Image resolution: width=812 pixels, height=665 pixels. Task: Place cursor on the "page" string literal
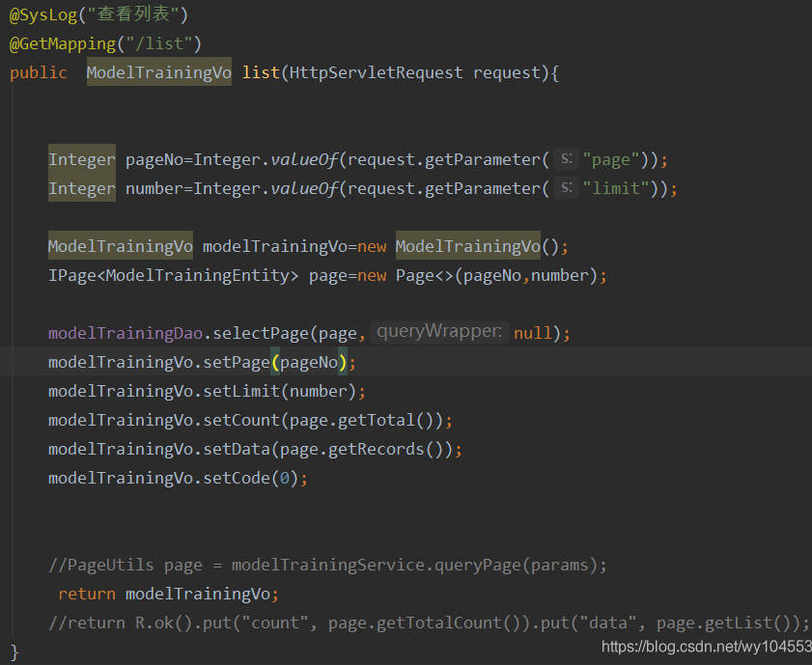pyautogui.click(x=614, y=159)
